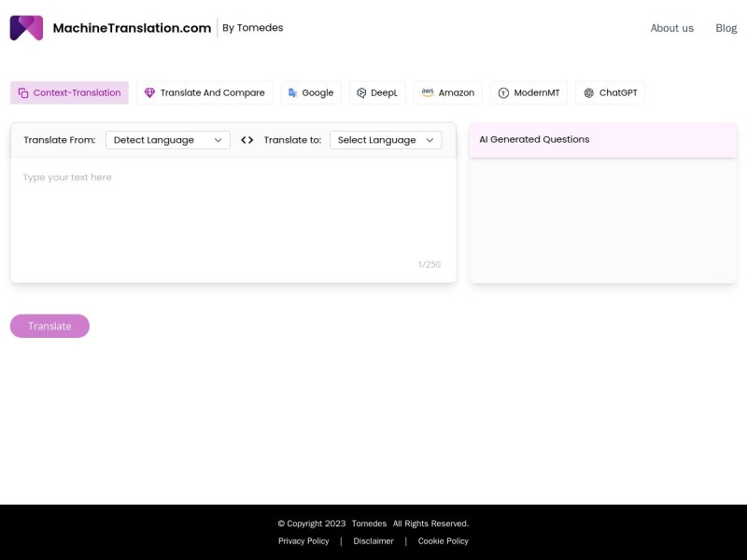Click the copy icon on the Context-Translation tab
This screenshot has width=747, height=560.
coord(23,92)
